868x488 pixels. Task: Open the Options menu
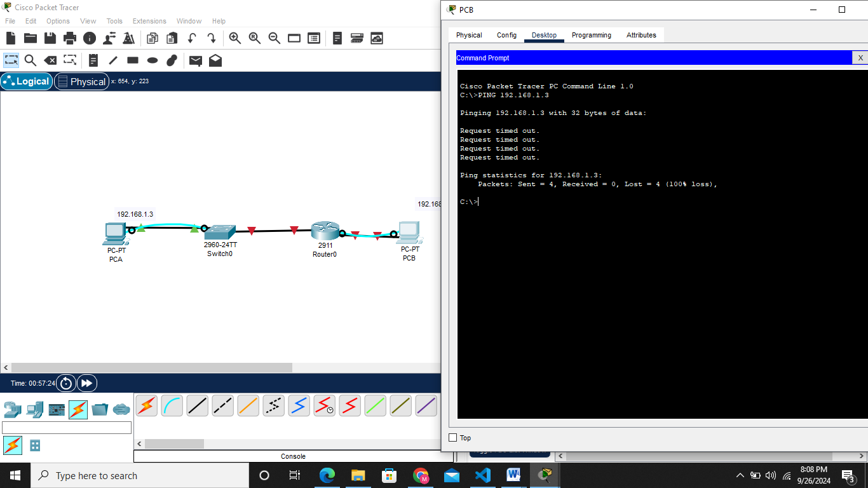pos(58,21)
